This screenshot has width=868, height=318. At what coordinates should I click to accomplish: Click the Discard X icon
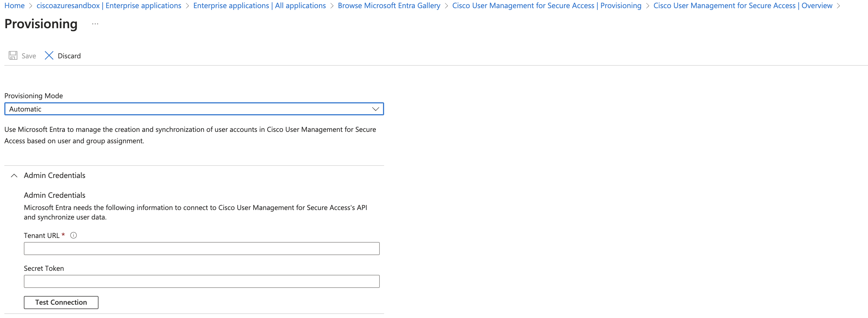pyautogui.click(x=49, y=56)
